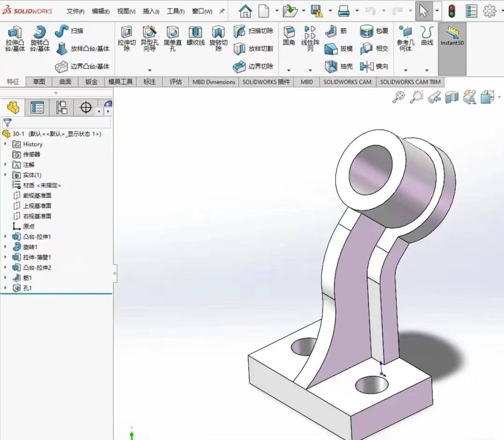Open the 插入 (Insert) menu
The image size is (504, 440).
point(150,11)
